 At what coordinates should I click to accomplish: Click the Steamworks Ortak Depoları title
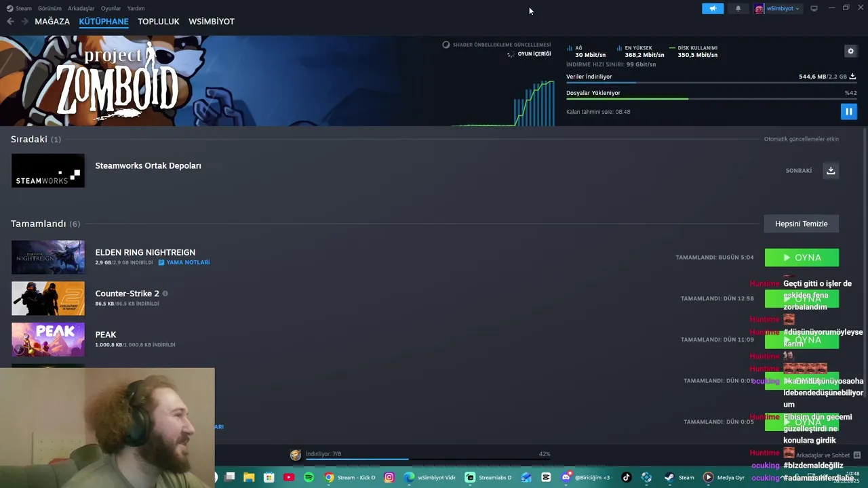[x=148, y=165]
